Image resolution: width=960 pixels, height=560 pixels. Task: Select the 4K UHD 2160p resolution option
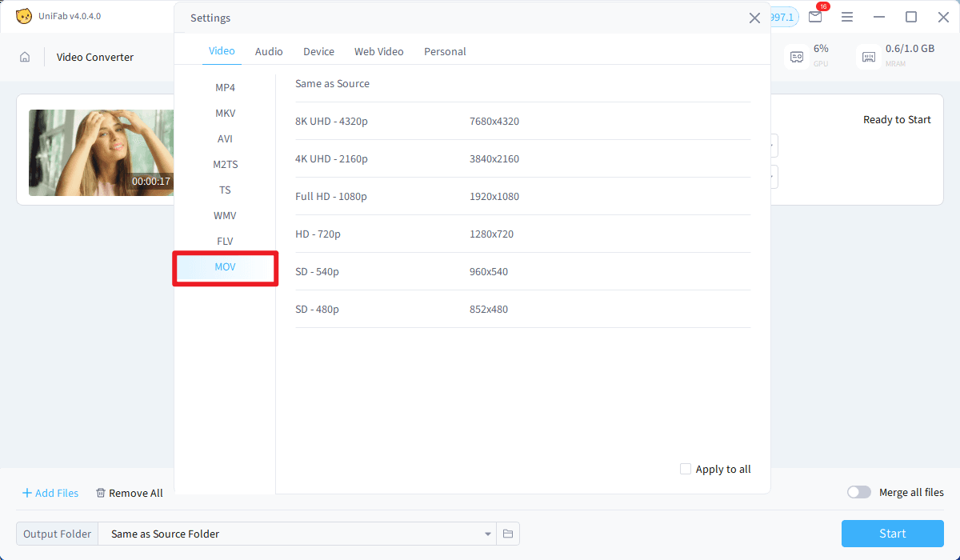coord(331,158)
